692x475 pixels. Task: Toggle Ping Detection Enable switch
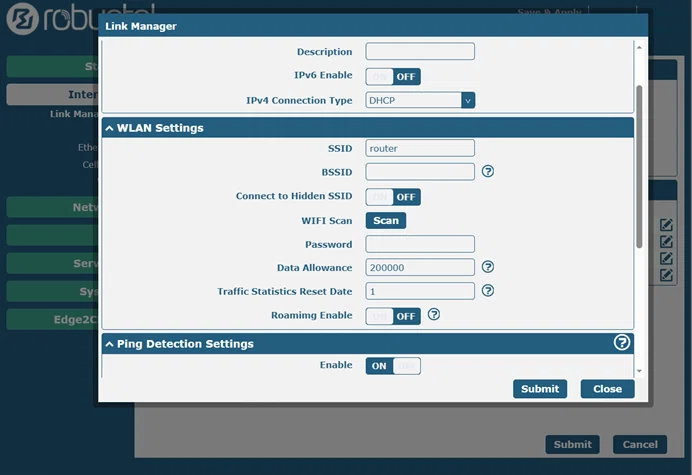[x=393, y=366]
